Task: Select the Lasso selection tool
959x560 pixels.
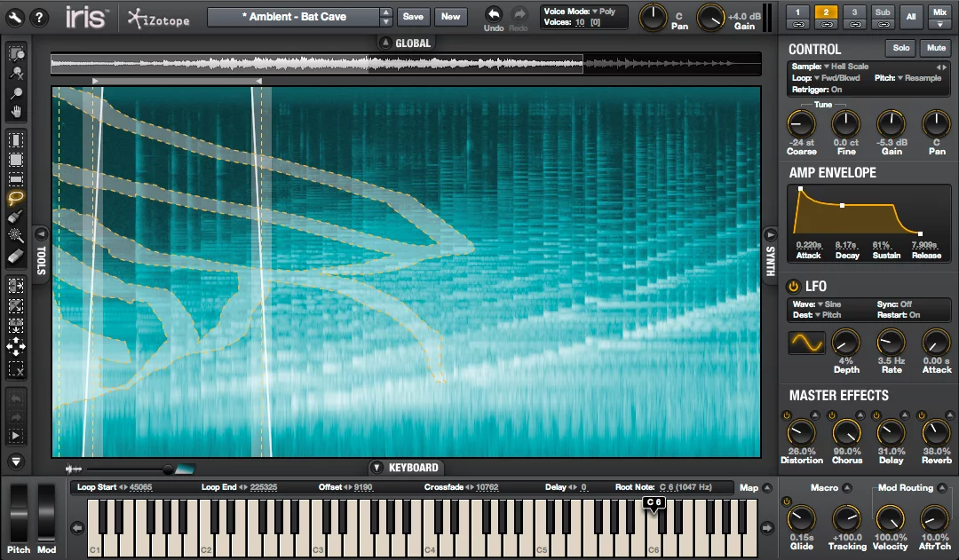Action: (x=16, y=198)
